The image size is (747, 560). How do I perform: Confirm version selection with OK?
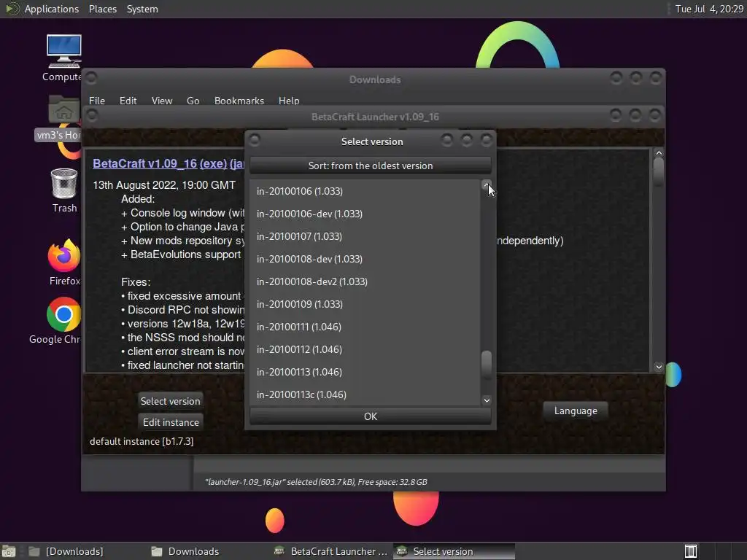pos(370,416)
